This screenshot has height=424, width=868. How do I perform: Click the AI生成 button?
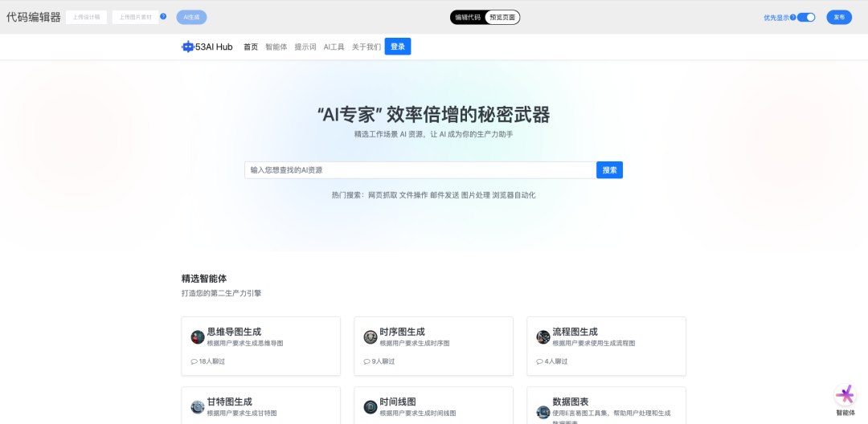pos(191,17)
